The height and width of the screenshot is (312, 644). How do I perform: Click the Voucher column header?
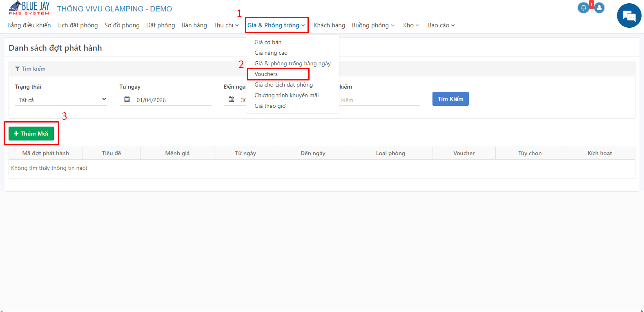[x=464, y=153]
